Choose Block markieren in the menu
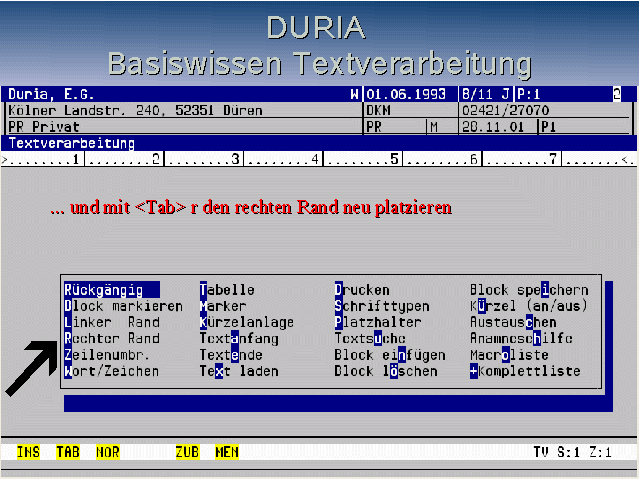640x480 pixels. [x=123, y=306]
